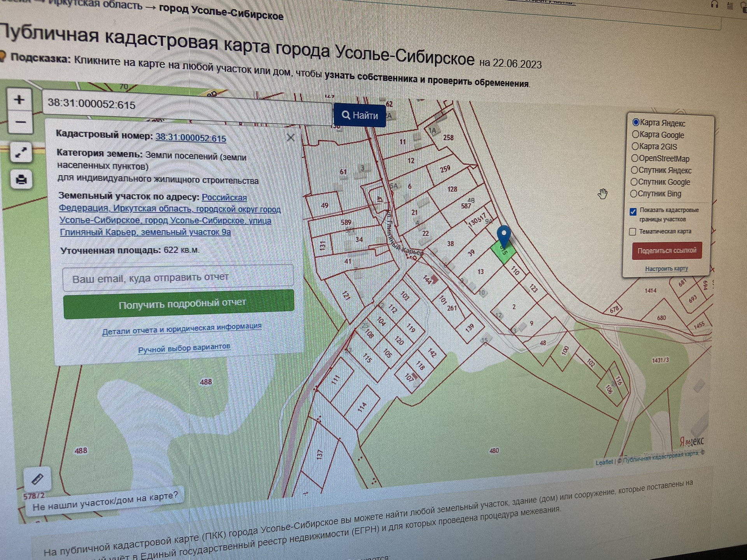Select OpenStreetMap base layer
This screenshot has width=747, height=560.
635,158
